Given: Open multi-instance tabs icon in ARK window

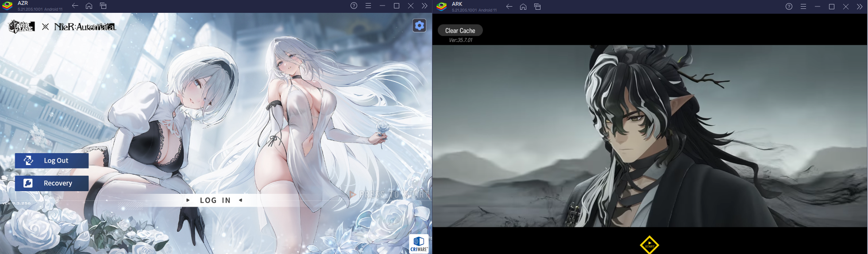Looking at the screenshot, I should tap(537, 7).
